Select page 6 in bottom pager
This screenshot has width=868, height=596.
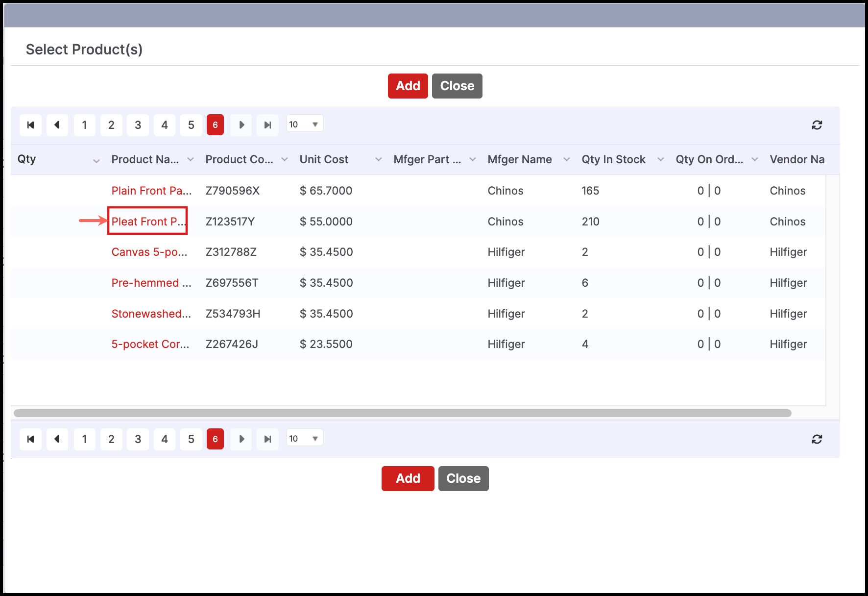click(x=215, y=439)
